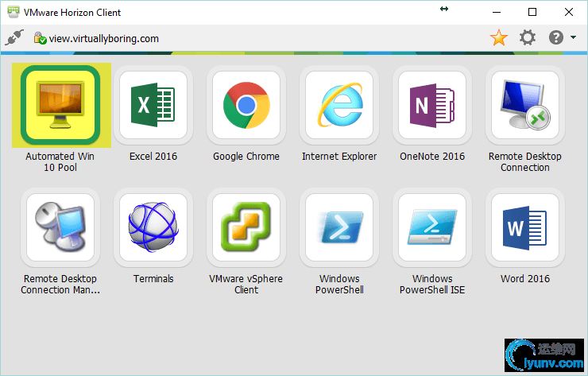Viewport: 588px width, 376px height.
Task: Maximize the VMware Horizon Client window
Action: coord(532,12)
